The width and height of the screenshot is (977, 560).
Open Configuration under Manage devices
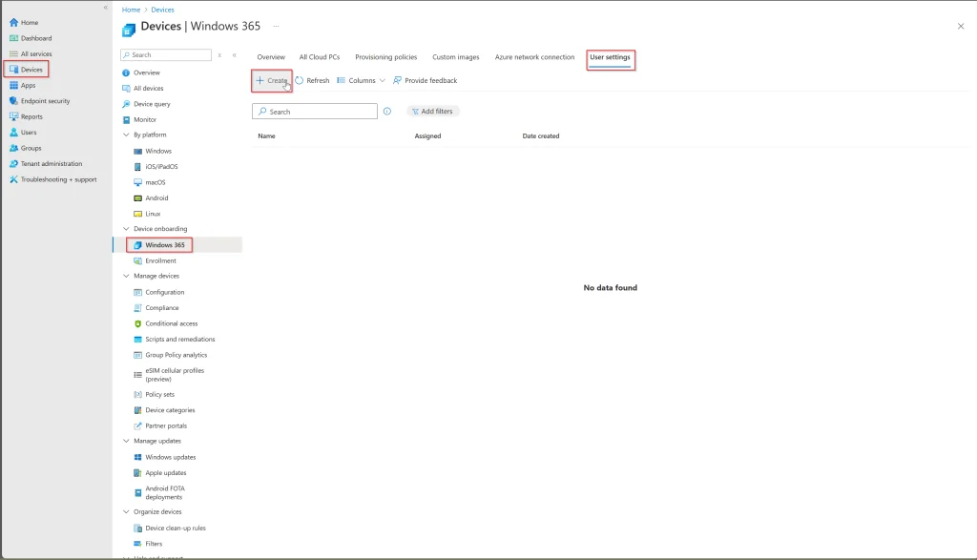tap(159, 292)
